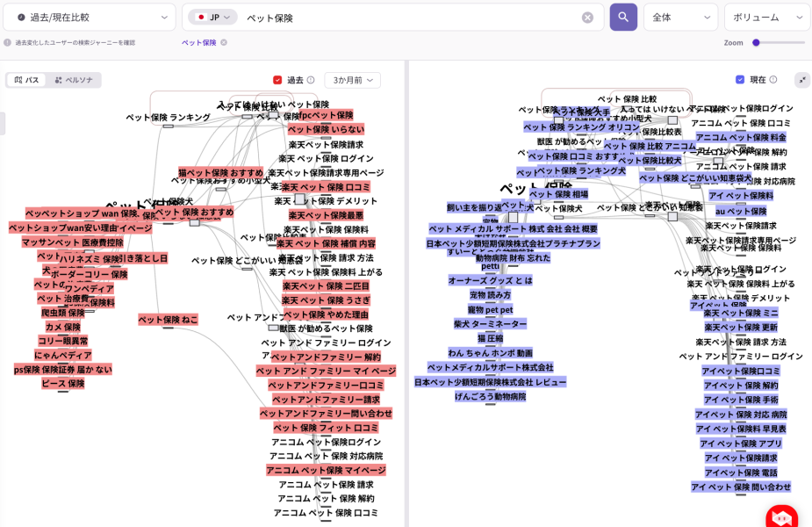Select the au ペット 保険 node
812x527 pixels.
741,211
